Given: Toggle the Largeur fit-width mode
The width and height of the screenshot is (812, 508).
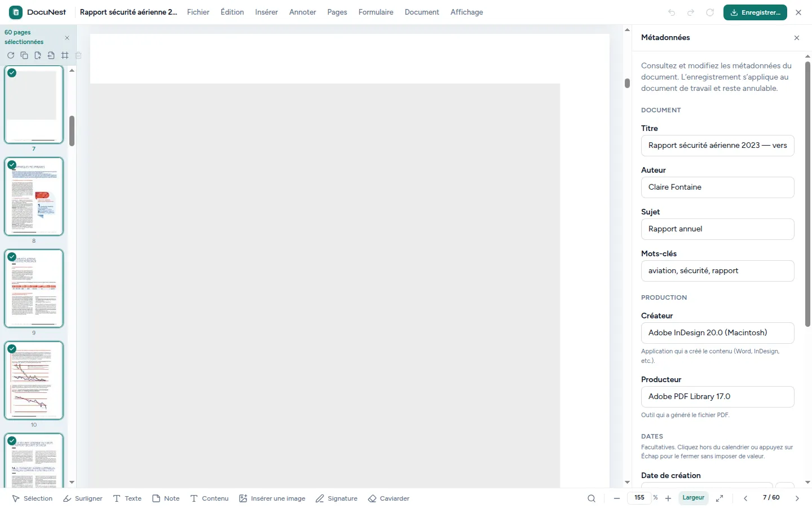Looking at the screenshot, I should 694,498.
